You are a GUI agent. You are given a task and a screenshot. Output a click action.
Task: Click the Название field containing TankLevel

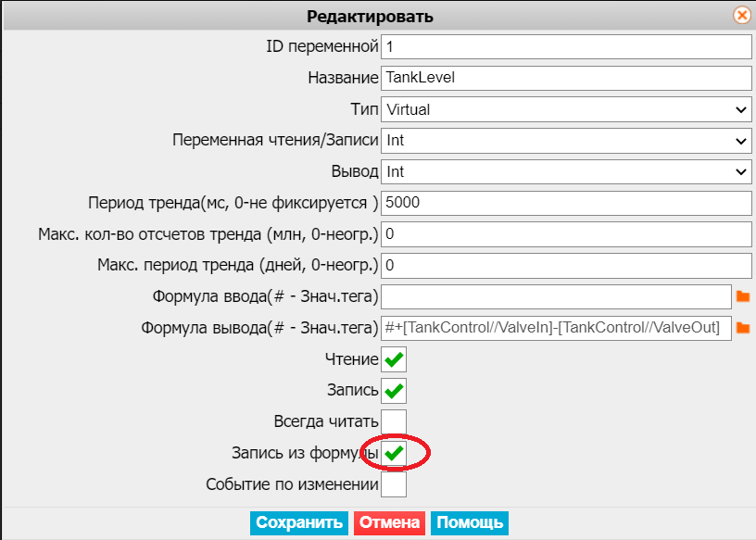566,78
